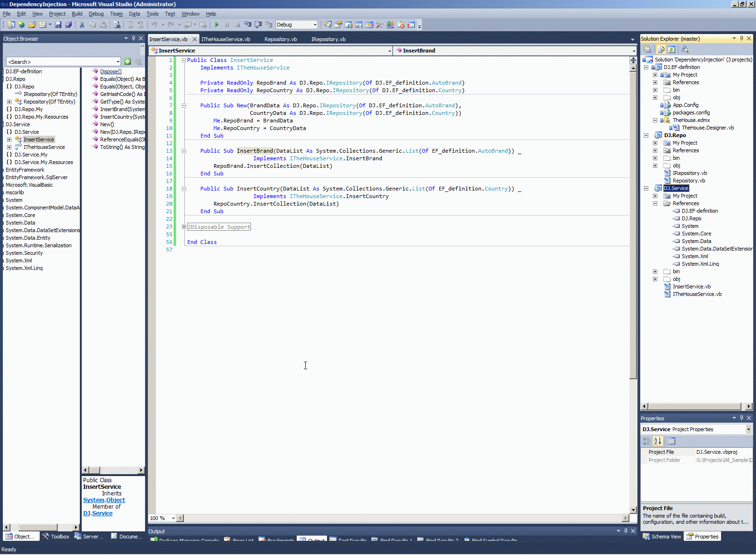
Task: Expand the ITheHouseService node in Object Browser
Action: coord(9,147)
